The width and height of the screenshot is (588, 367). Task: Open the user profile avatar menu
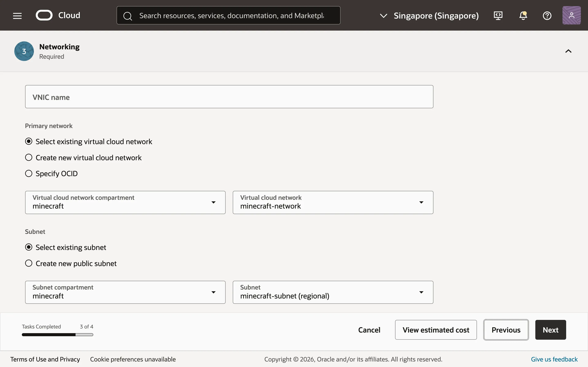click(x=571, y=15)
